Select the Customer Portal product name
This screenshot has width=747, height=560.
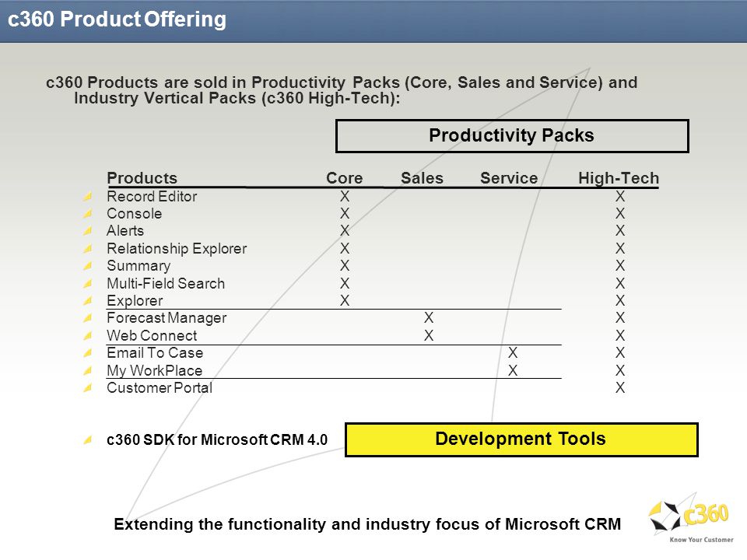pos(160,387)
